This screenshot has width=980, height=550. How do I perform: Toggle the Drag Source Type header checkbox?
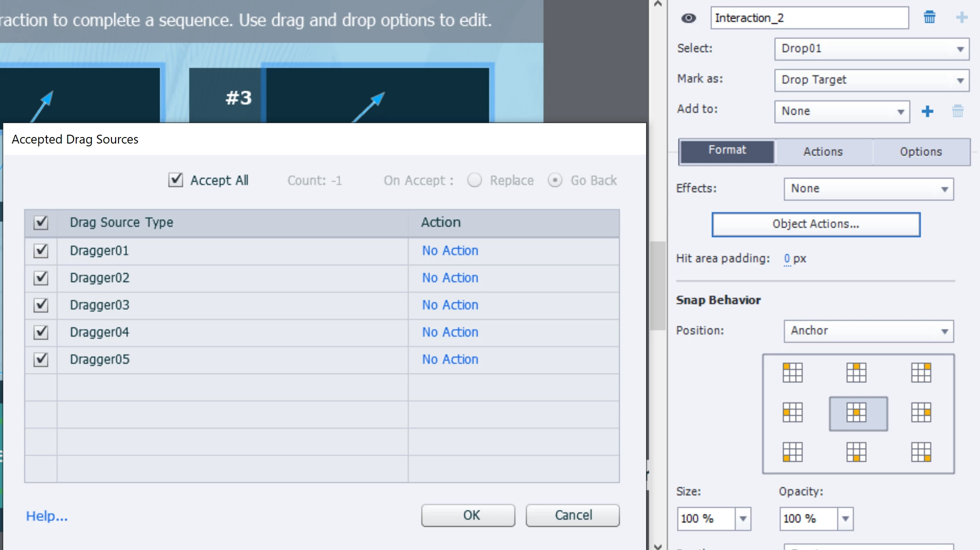pyautogui.click(x=41, y=223)
